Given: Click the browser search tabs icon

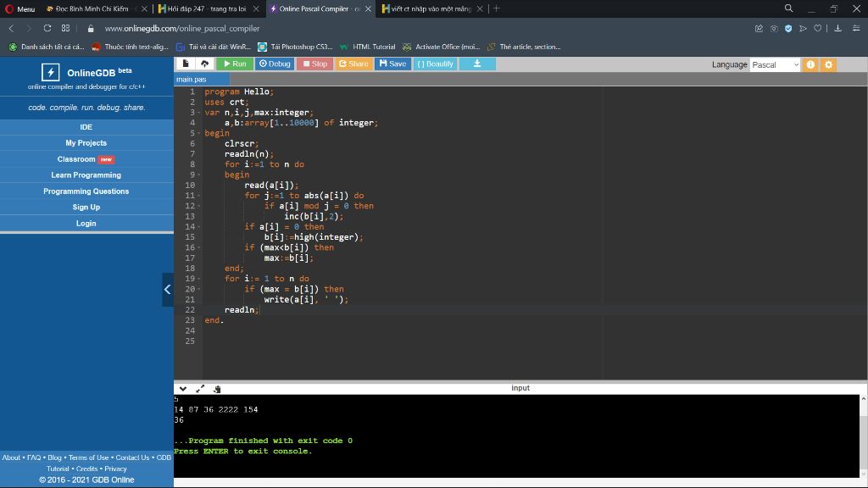Looking at the screenshot, I should pyautogui.click(x=788, y=8).
